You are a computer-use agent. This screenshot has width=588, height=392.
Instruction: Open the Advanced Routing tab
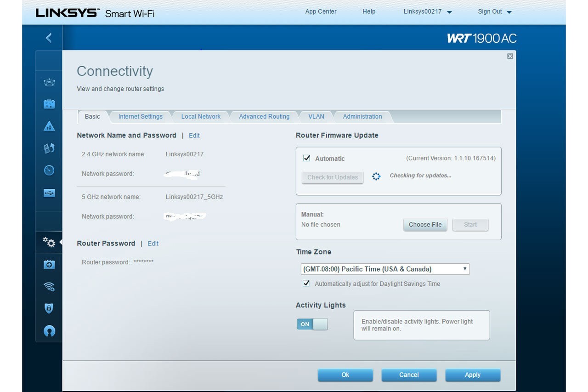264,116
